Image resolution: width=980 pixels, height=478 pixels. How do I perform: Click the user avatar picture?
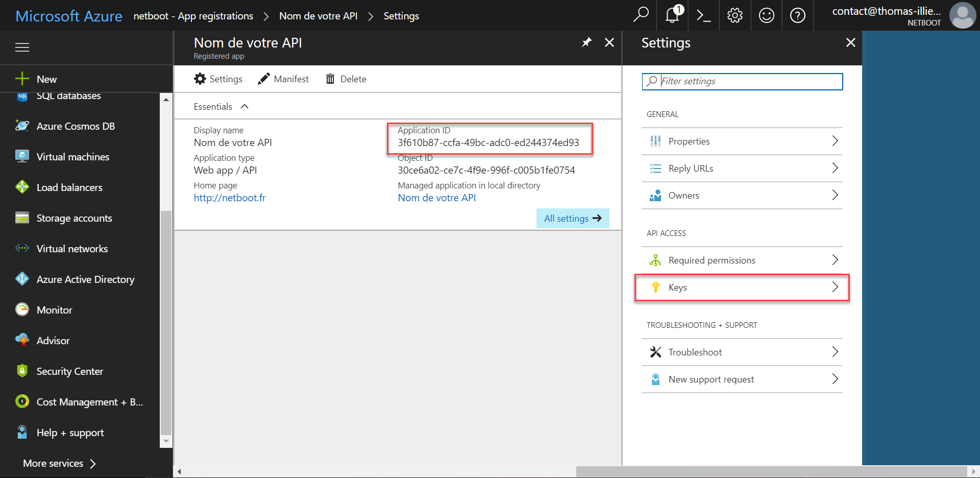[x=963, y=15]
